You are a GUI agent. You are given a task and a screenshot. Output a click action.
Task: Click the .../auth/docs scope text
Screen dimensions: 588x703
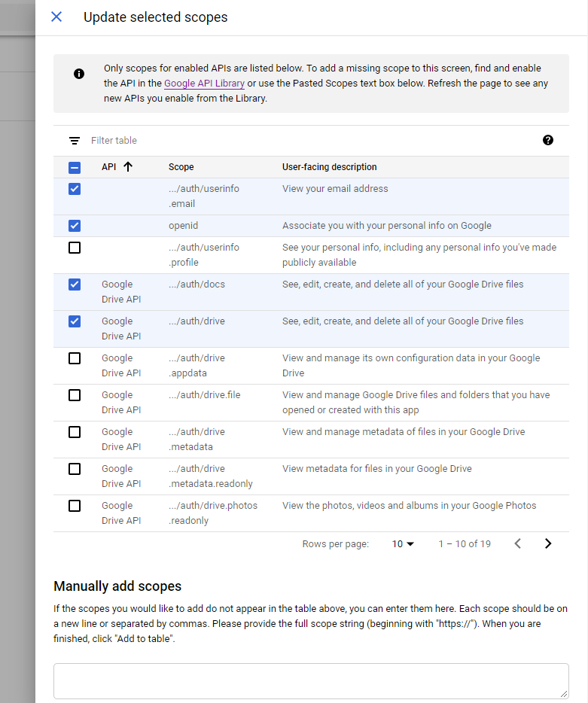point(197,285)
